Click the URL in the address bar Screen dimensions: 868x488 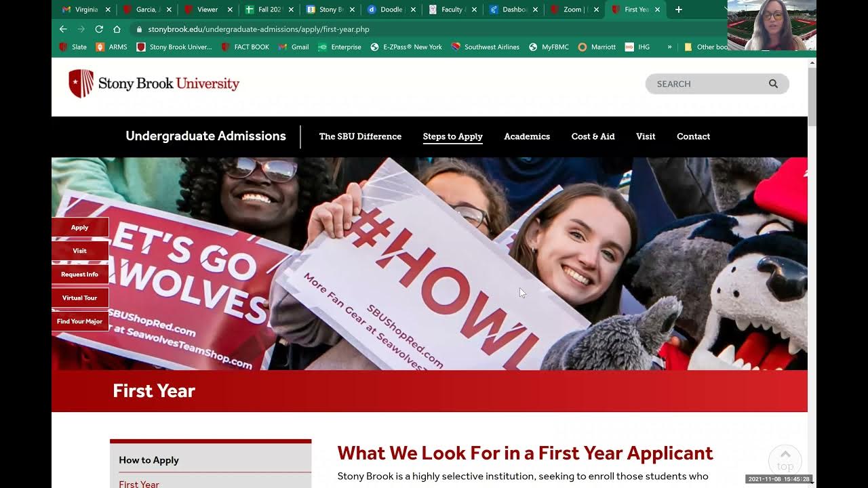coord(258,29)
